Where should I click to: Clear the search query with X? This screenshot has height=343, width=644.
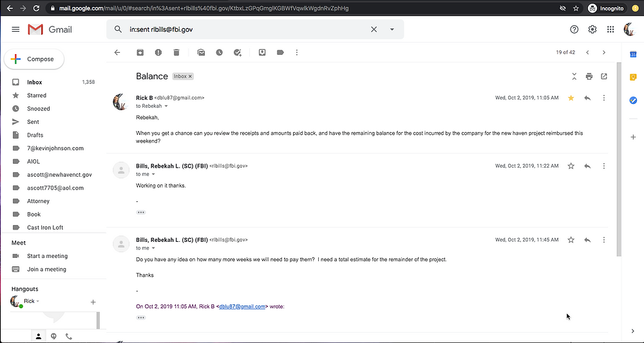pos(374,29)
